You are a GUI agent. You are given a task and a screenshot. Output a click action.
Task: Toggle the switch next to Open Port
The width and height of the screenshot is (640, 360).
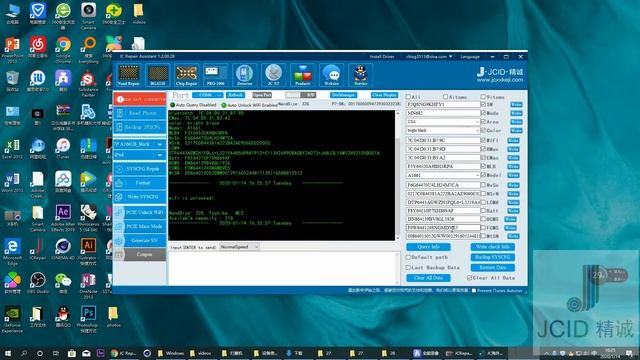pyautogui.click(x=300, y=95)
